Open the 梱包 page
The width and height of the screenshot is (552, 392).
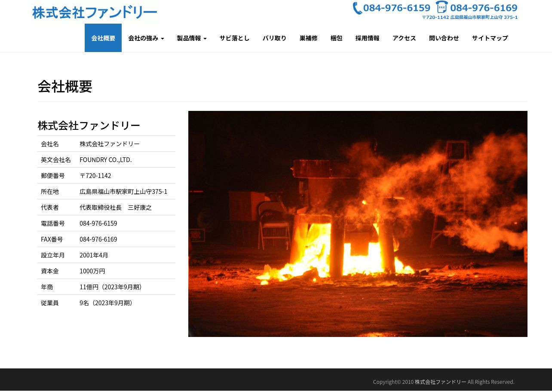click(337, 38)
